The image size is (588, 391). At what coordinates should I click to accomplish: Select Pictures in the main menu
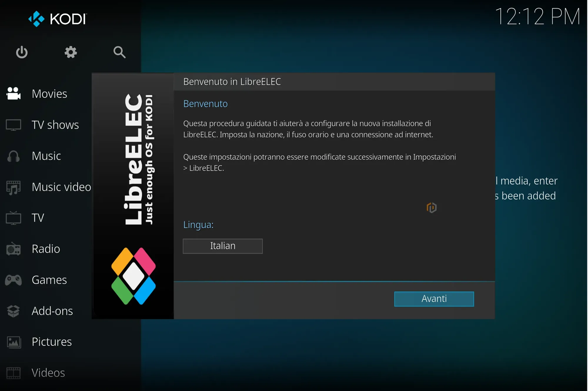[52, 342]
